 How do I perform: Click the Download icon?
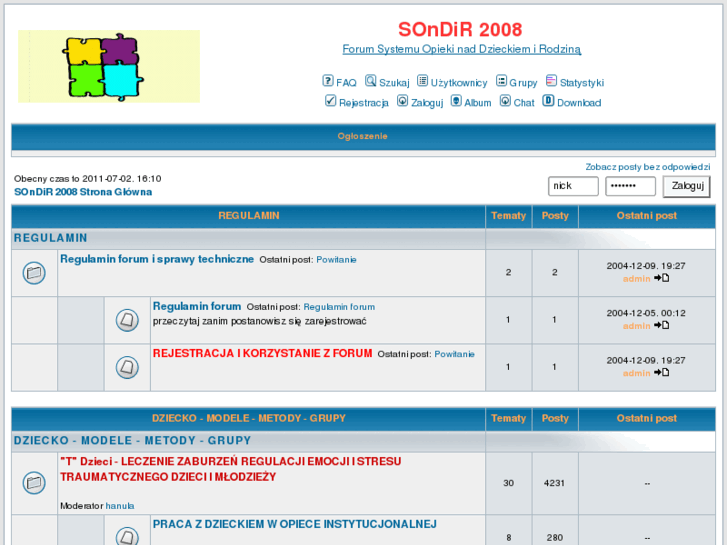pos(548,101)
